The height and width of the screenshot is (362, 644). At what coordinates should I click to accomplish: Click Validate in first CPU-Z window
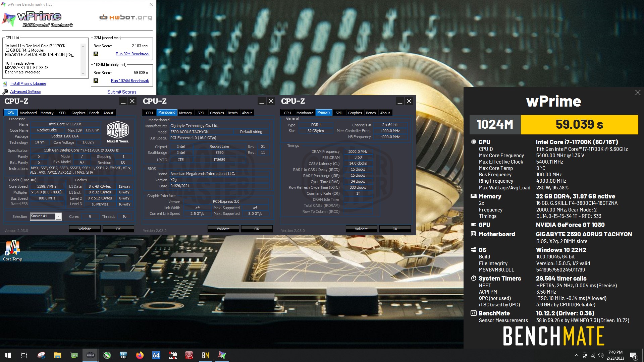[85, 229]
